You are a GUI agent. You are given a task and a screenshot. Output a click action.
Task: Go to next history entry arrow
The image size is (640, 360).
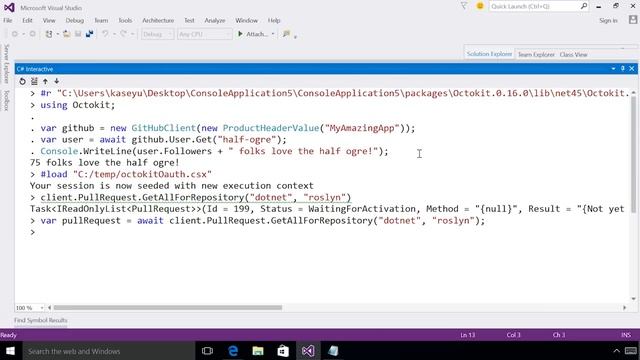tap(57, 81)
